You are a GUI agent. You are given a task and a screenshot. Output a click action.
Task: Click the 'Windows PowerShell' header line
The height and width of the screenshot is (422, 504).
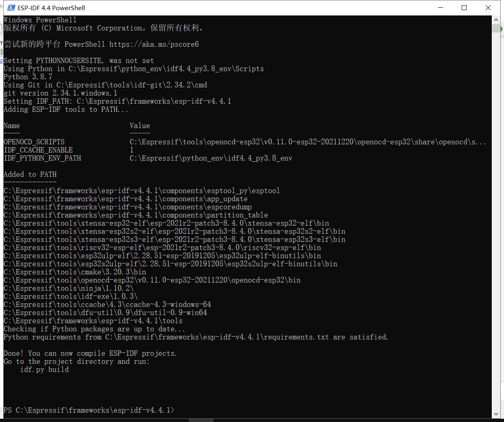tap(40, 20)
